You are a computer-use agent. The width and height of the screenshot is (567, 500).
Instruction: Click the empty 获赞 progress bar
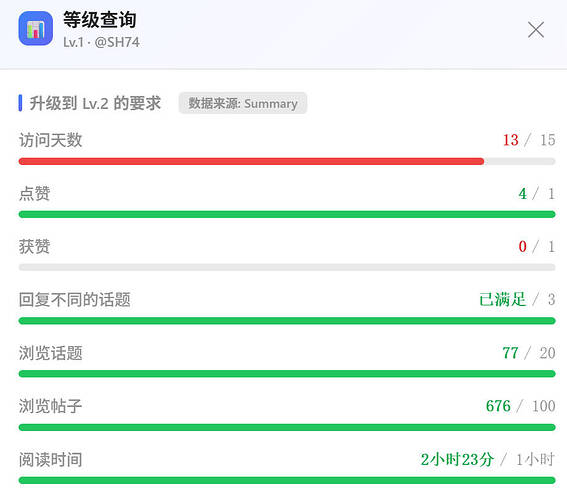287,268
